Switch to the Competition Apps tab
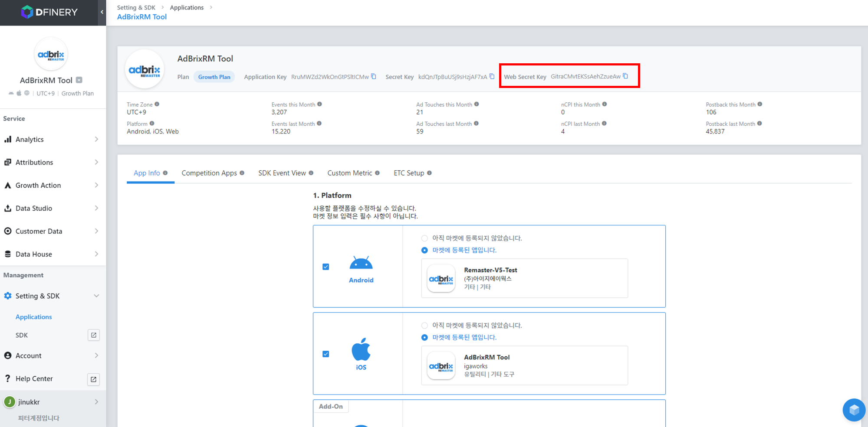Viewport: 868px width, 427px height. [209, 173]
